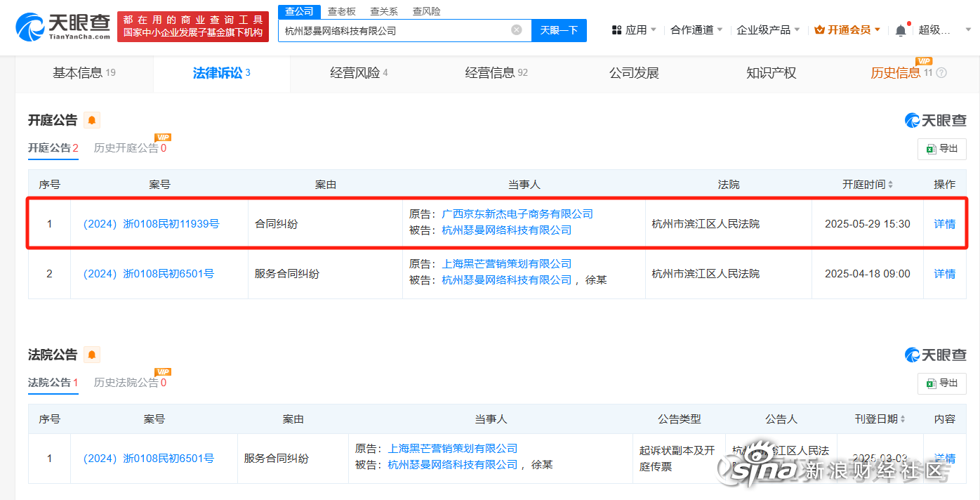Click the hearing time 2025-05-29 15:30
The image size is (980, 500).
[x=868, y=224]
